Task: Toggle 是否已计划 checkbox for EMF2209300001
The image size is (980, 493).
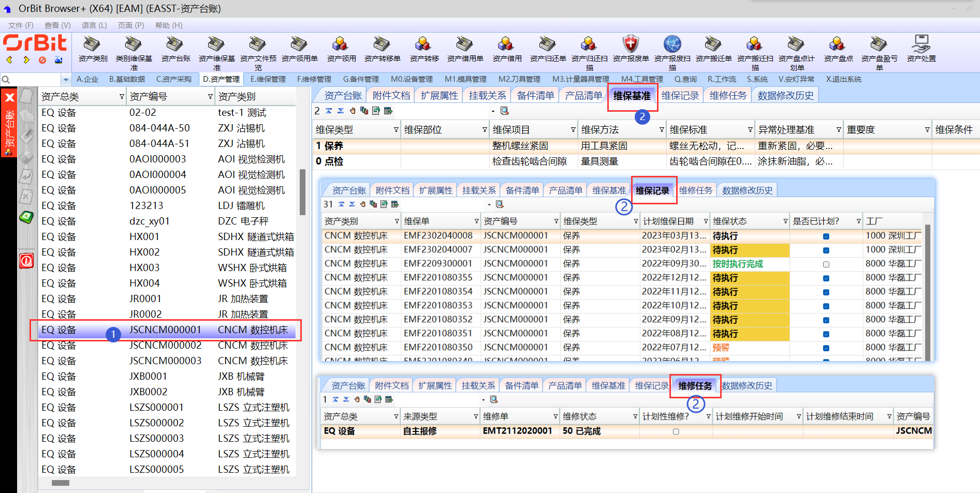Action: click(826, 264)
